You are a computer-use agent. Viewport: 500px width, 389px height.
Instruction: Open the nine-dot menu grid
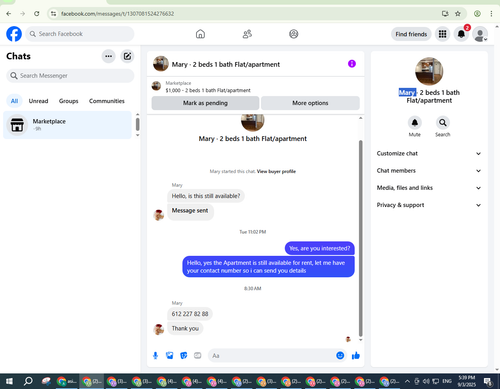tap(442, 34)
